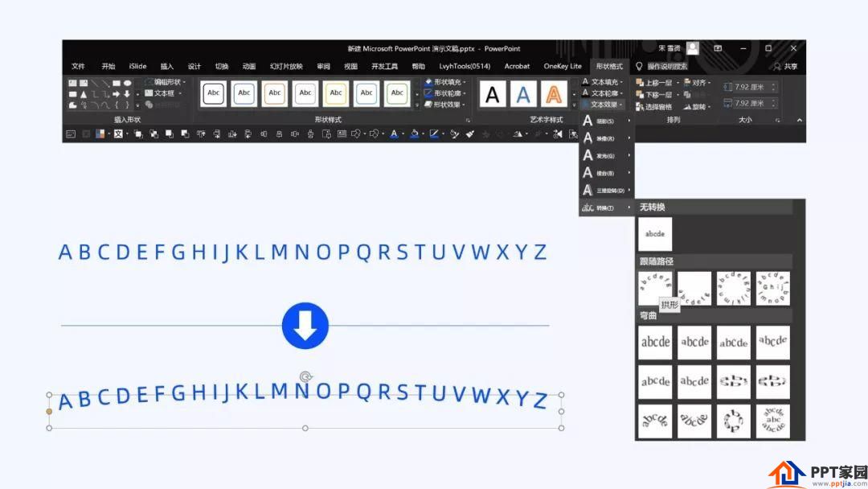868x489 pixels.
Task: Click the blue down-arrow circle on slide
Action: pyautogui.click(x=305, y=326)
